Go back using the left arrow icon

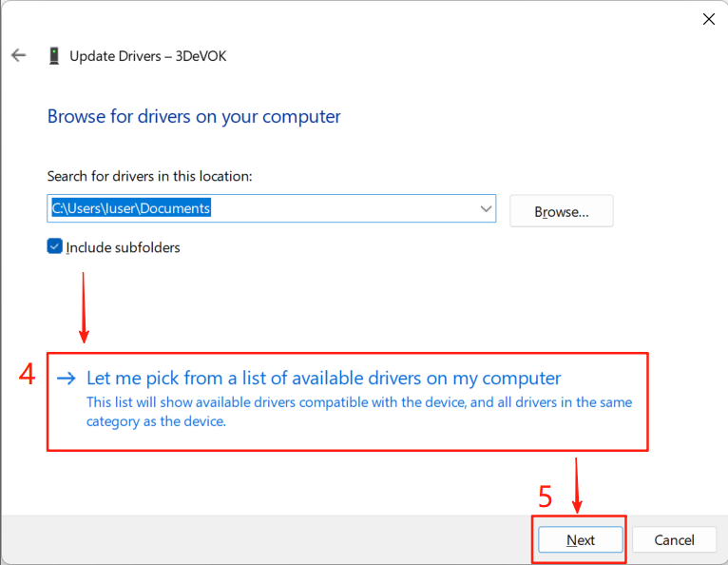click(x=19, y=55)
